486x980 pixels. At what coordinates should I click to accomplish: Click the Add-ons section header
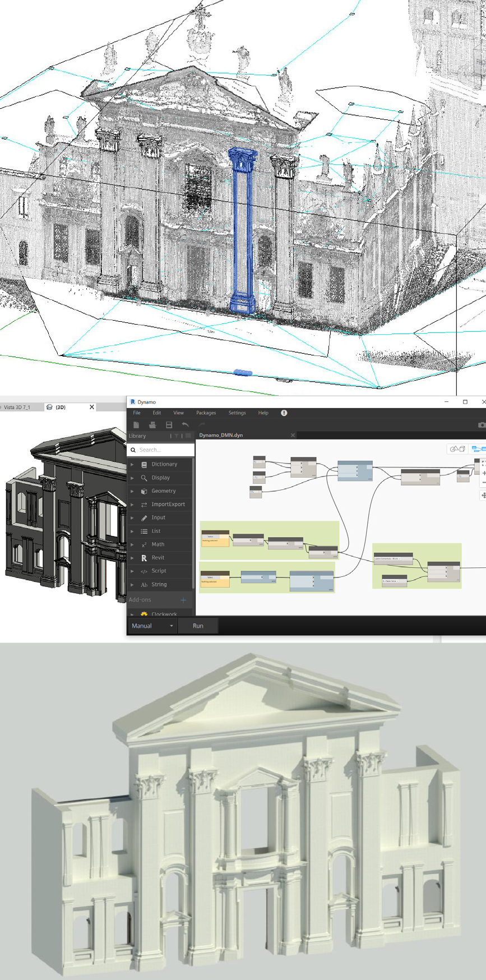coord(140,600)
